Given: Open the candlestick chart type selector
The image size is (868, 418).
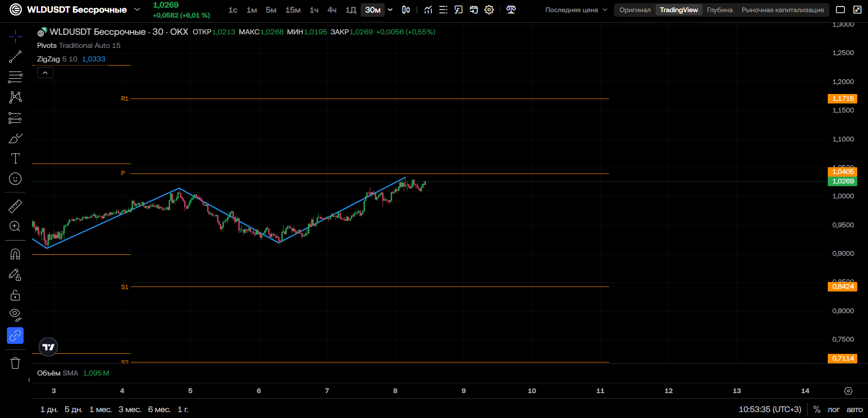Looking at the screenshot, I should pyautogui.click(x=406, y=10).
